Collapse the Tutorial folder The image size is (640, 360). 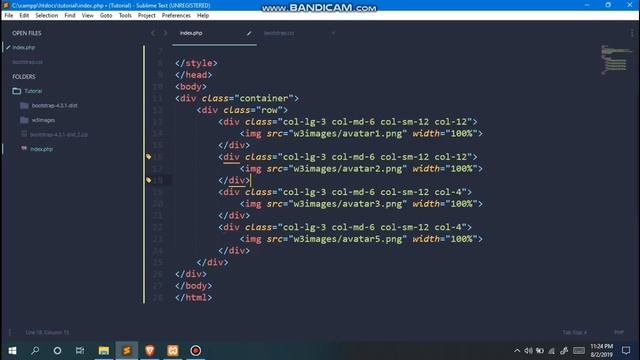coord(33,91)
